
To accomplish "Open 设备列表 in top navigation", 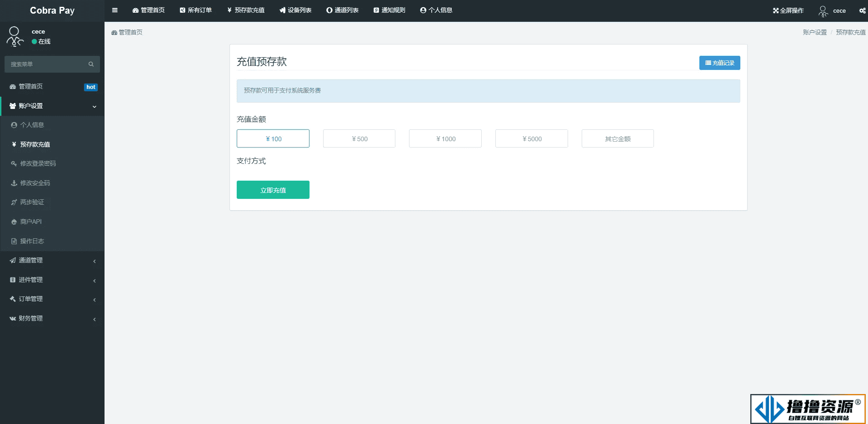I will tap(295, 10).
